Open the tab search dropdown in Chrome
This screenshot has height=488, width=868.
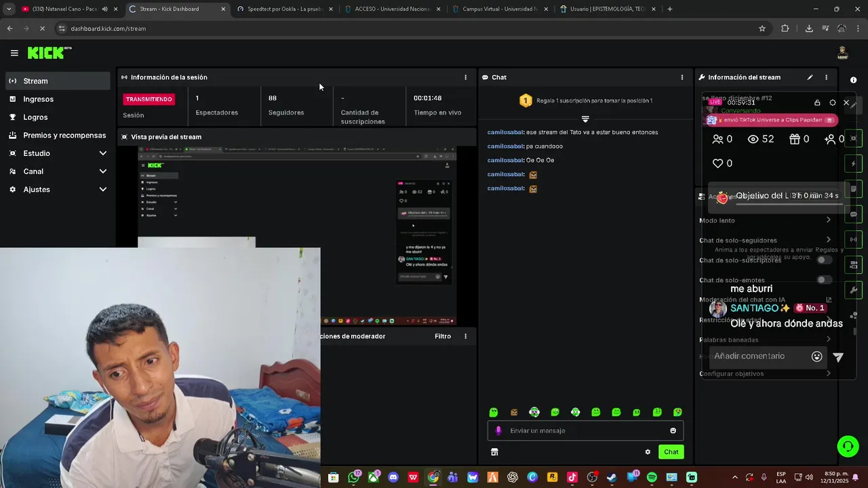[9, 9]
